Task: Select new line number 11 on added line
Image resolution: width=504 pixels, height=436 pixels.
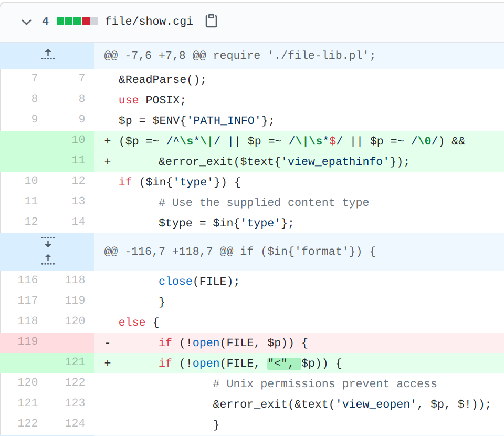Action: tap(78, 160)
